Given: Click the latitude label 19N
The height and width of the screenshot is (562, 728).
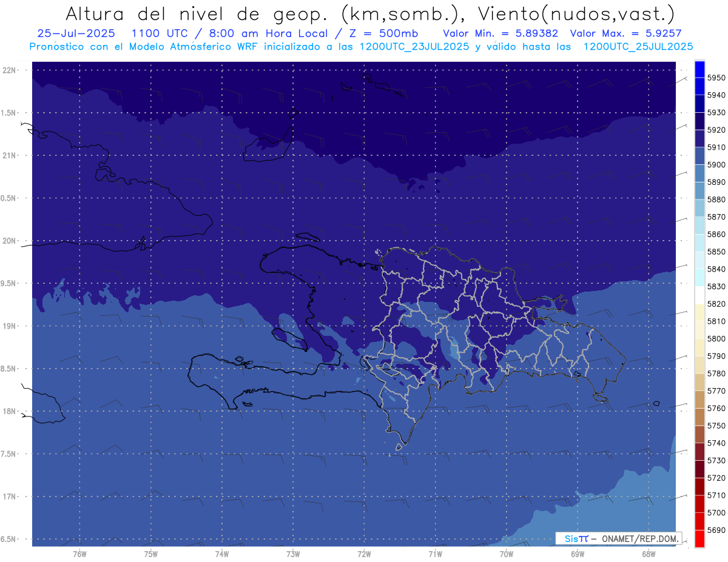Looking at the screenshot, I should 9,326.
